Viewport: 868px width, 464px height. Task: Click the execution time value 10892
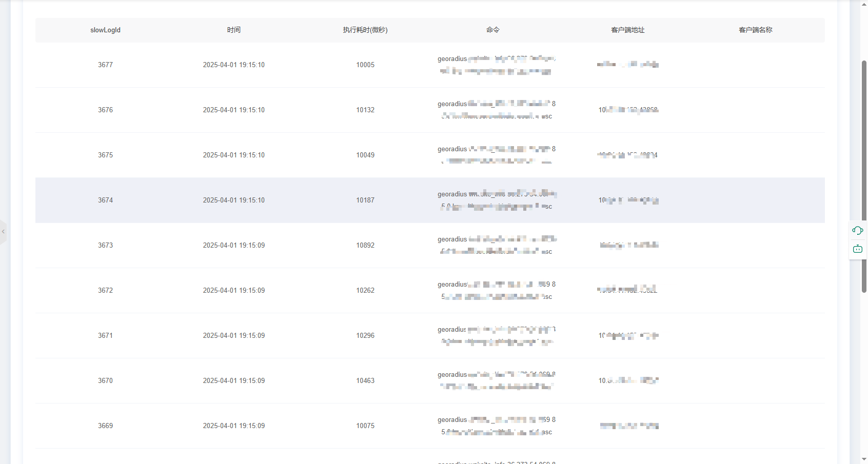(365, 246)
